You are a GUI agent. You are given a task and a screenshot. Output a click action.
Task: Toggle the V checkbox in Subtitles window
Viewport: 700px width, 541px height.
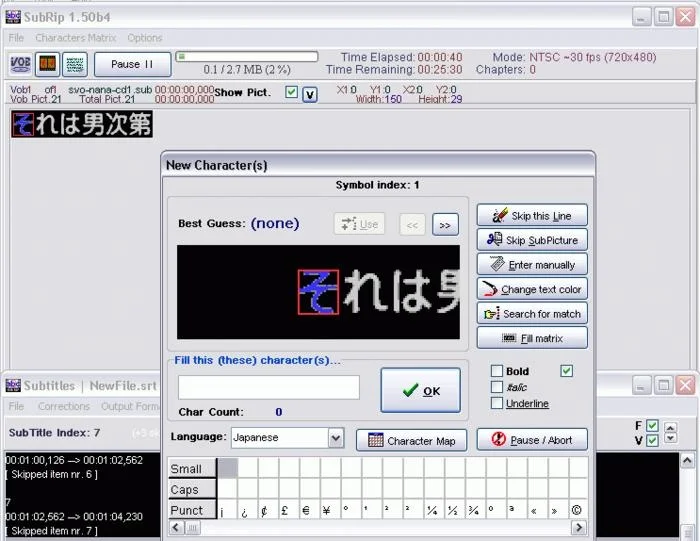click(652, 441)
